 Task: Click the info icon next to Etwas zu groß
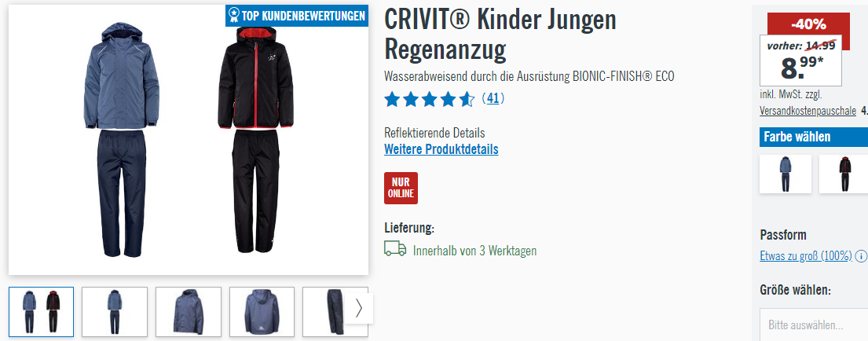click(x=861, y=256)
